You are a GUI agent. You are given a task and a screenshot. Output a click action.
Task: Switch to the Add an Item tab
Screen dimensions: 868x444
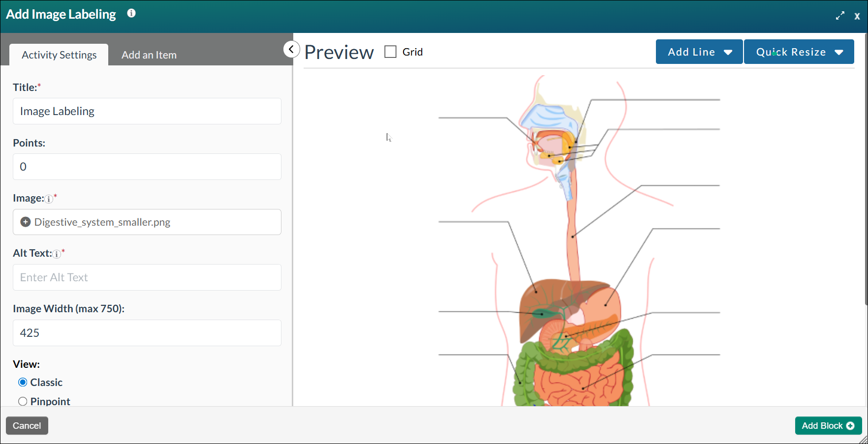point(149,55)
